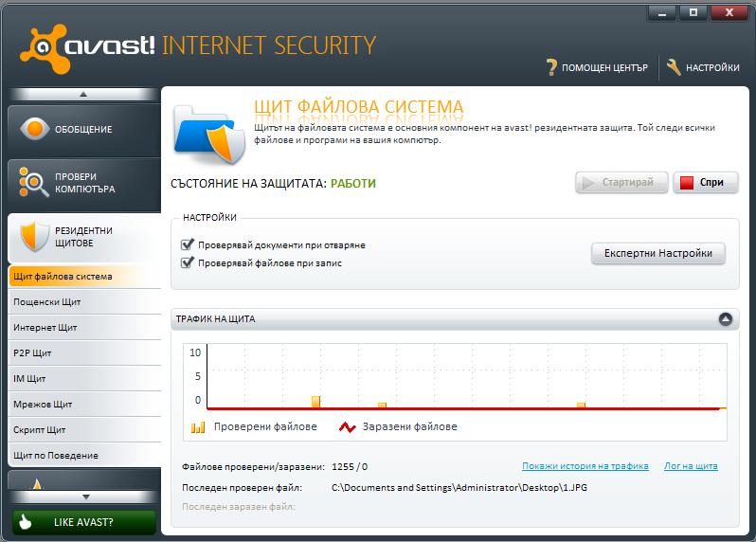Stop the shield with Спри button
This screenshot has height=542, width=756.
coord(706,182)
